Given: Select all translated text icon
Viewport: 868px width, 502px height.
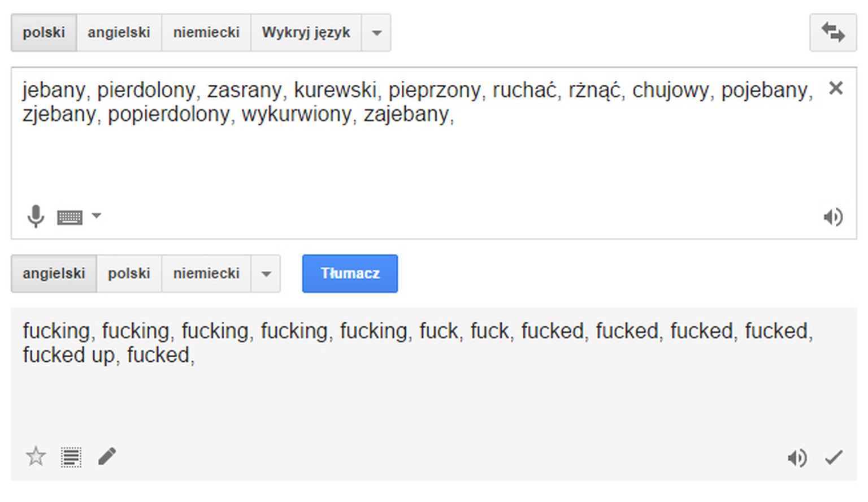Looking at the screenshot, I should (x=71, y=457).
